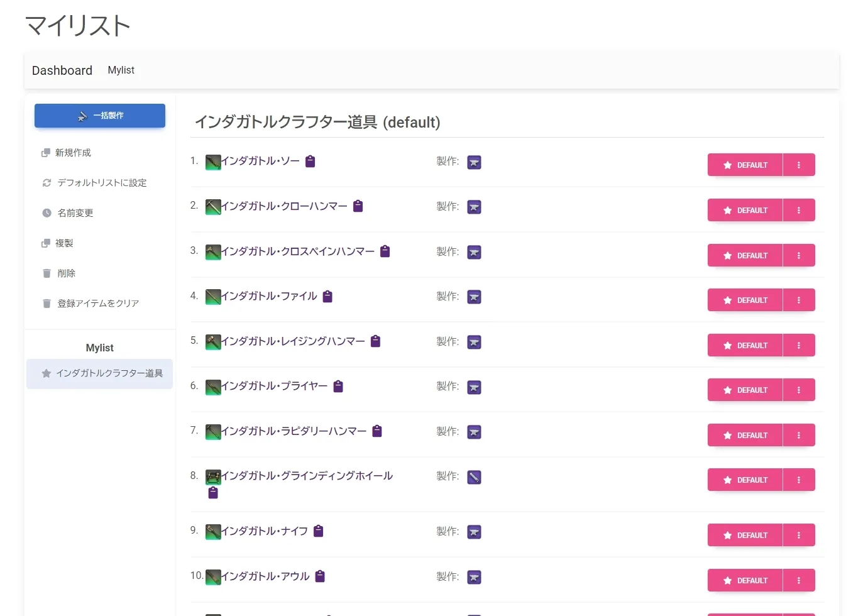
Task: Click crafting job icon in インダガトル・ファイル row
Action: coord(475,297)
